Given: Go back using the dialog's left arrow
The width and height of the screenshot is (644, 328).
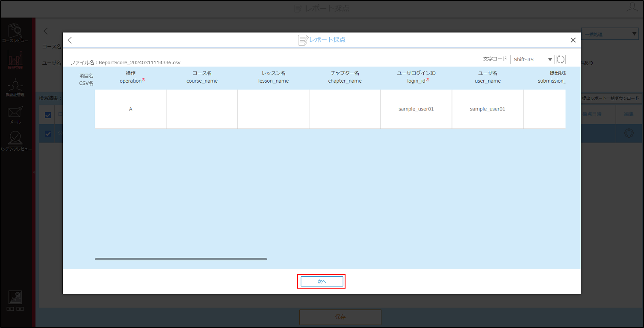Looking at the screenshot, I should [x=70, y=40].
